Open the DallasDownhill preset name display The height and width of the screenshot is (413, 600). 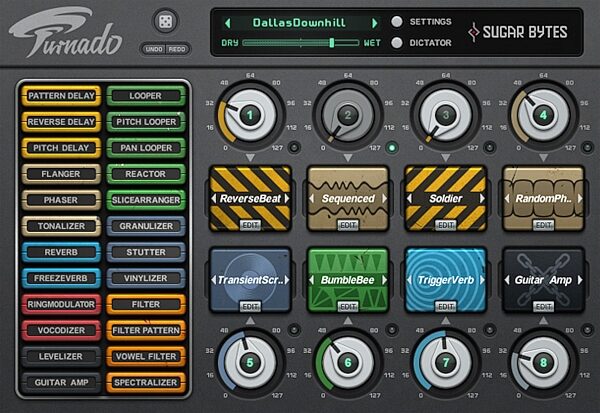point(299,23)
